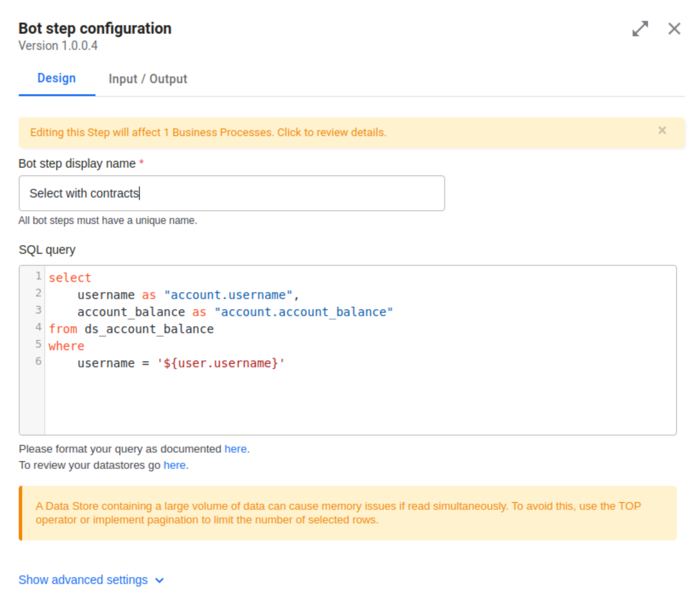Click line number 4 in the editor gutter
Screen dimensions: 700x613
tap(38, 327)
